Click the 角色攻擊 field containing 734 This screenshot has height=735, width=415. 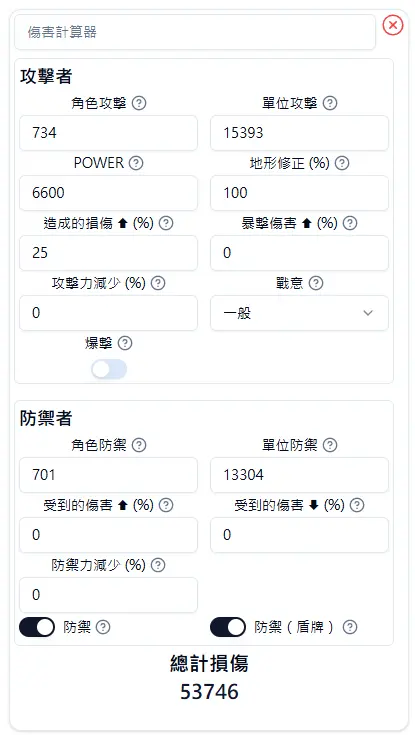[108, 133]
